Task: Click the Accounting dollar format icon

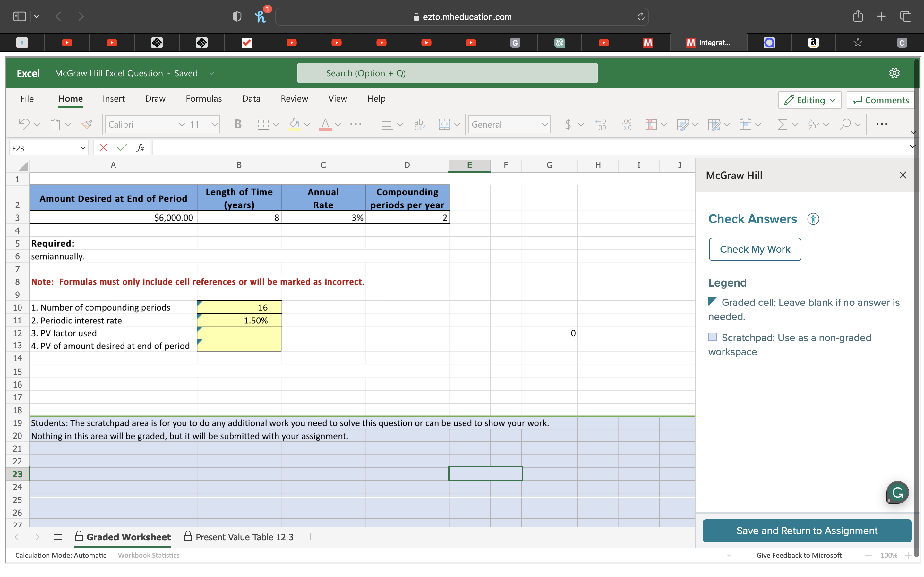Action: (x=568, y=124)
